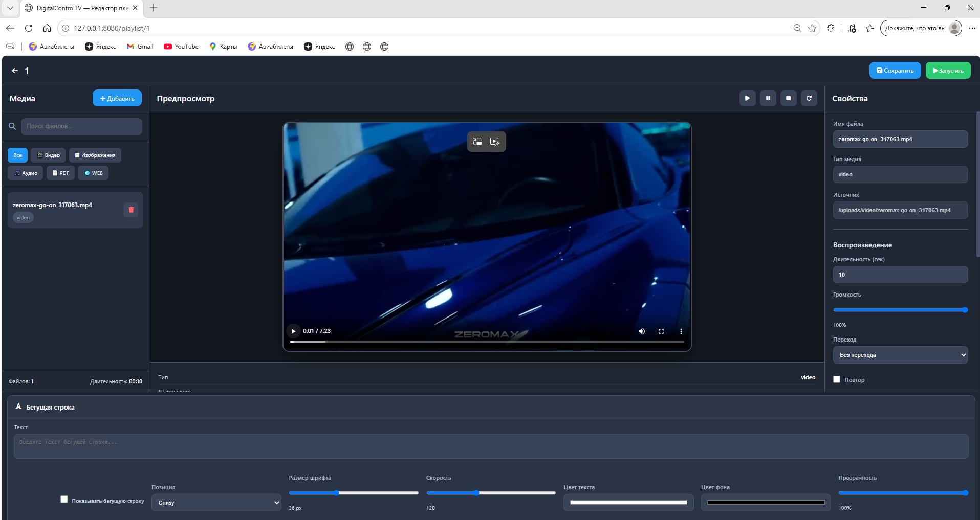This screenshot has width=980, height=520.
Task: Enable the Повтор checkbox
Action: (x=837, y=379)
